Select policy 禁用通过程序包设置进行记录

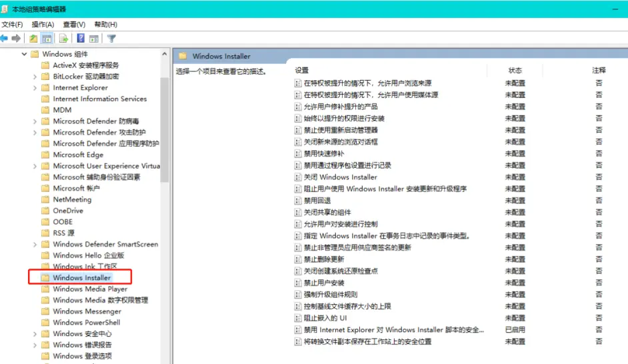click(x=347, y=165)
